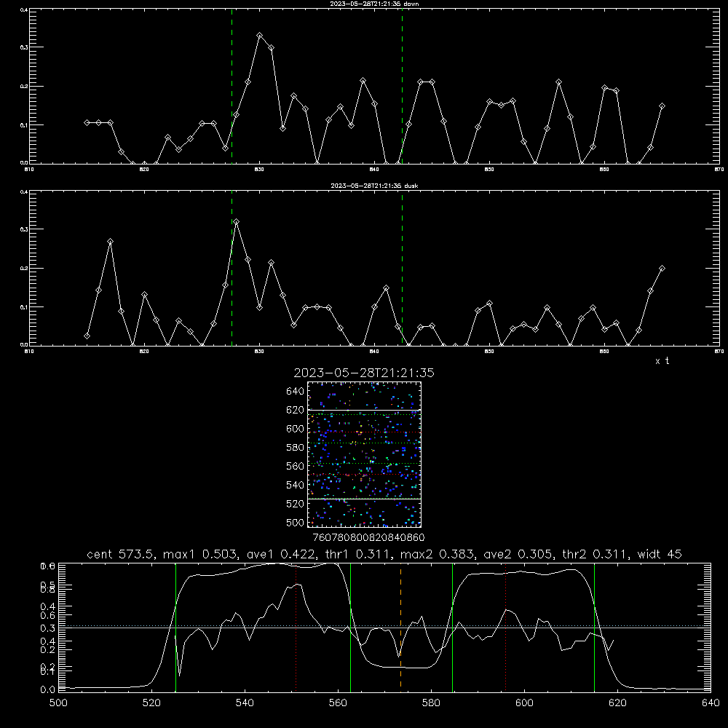Click the first diamond data point in the dusk plot

coord(87,336)
